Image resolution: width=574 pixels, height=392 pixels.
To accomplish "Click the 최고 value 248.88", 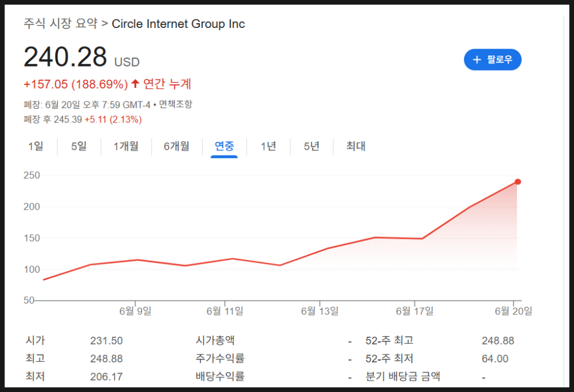I will tap(106, 359).
